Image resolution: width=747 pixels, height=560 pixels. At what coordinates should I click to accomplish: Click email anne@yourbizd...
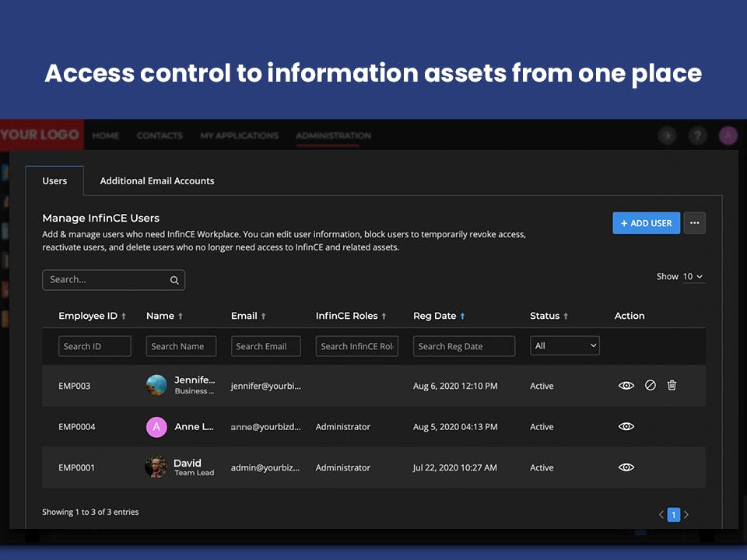coord(266,427)
